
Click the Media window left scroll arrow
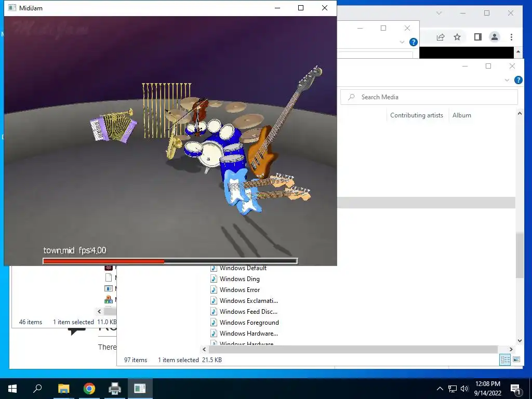204,349
